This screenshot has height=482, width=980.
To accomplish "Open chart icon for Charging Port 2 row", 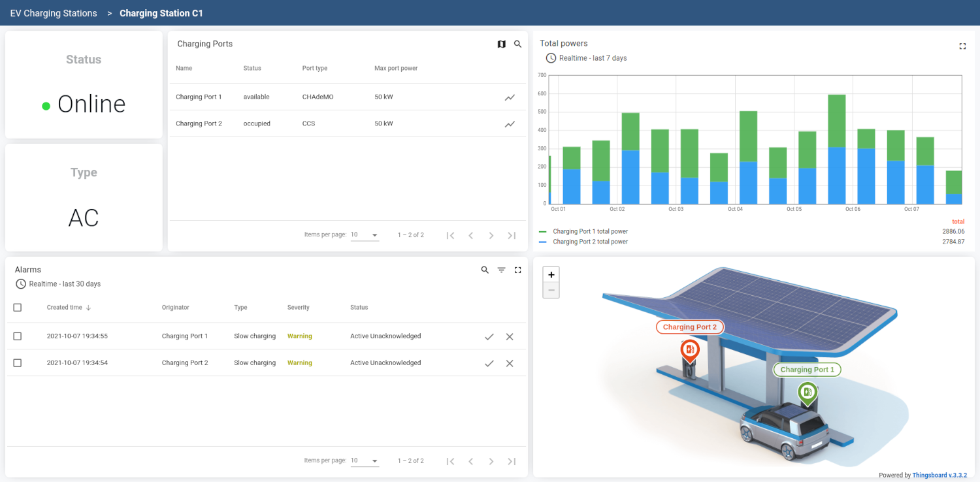I will click(510, 124).
